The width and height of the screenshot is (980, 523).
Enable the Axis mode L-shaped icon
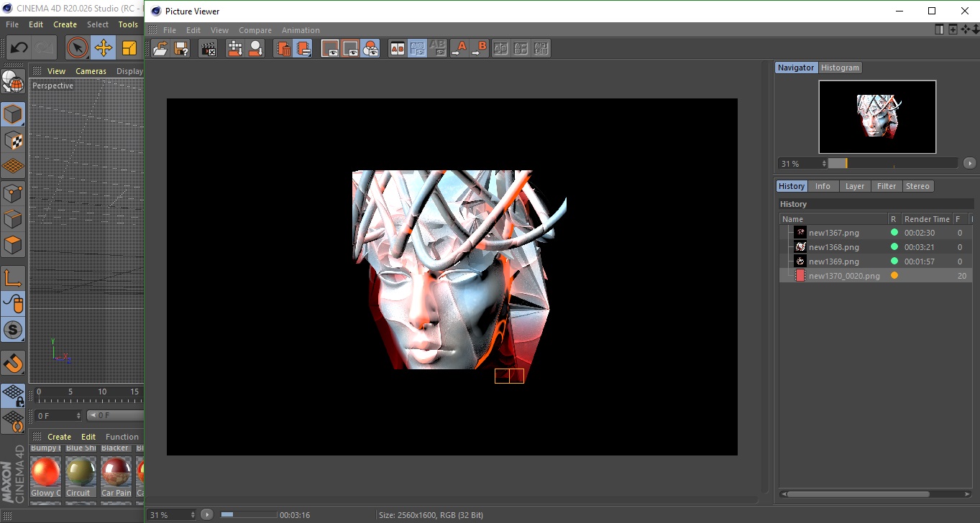[13, 277]
